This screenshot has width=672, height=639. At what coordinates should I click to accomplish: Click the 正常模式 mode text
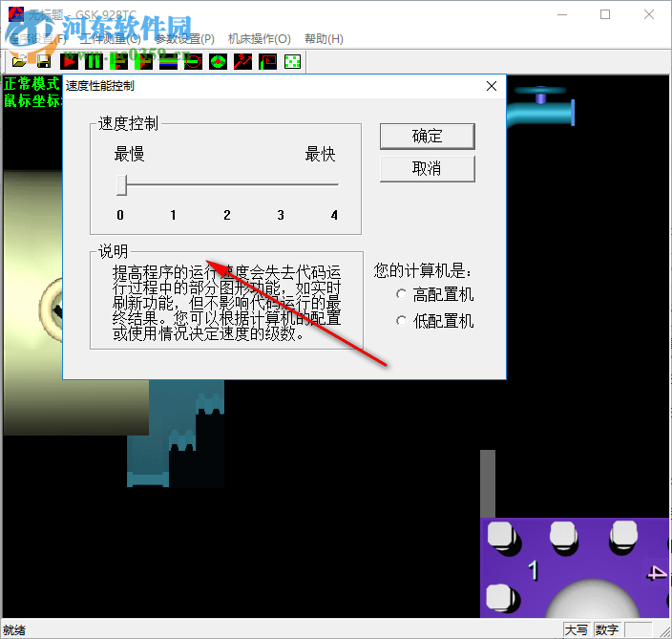tap(31, 84)
